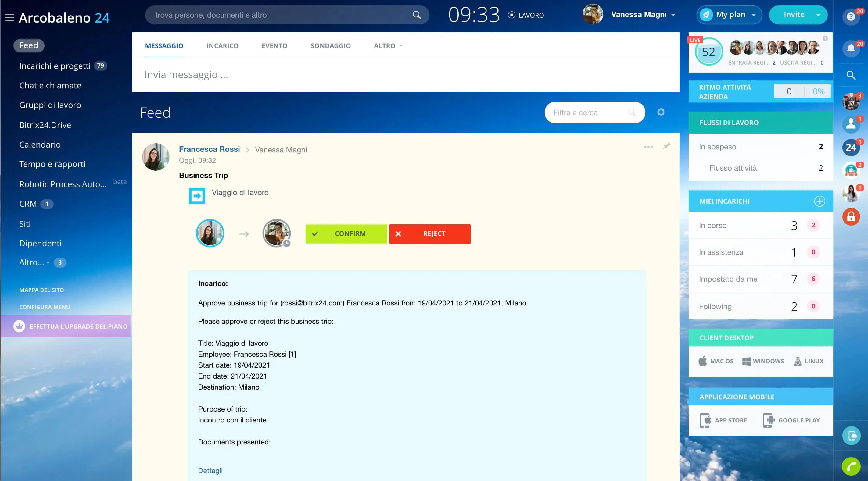The width and height of the screenshot is (868, 481).
Task: Click the magnifier icon in the top search bar
Action: point(417,15)
